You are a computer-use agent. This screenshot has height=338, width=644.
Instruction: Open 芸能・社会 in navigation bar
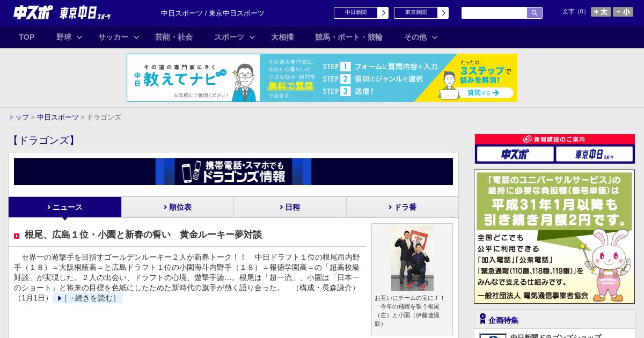(174, 37)
